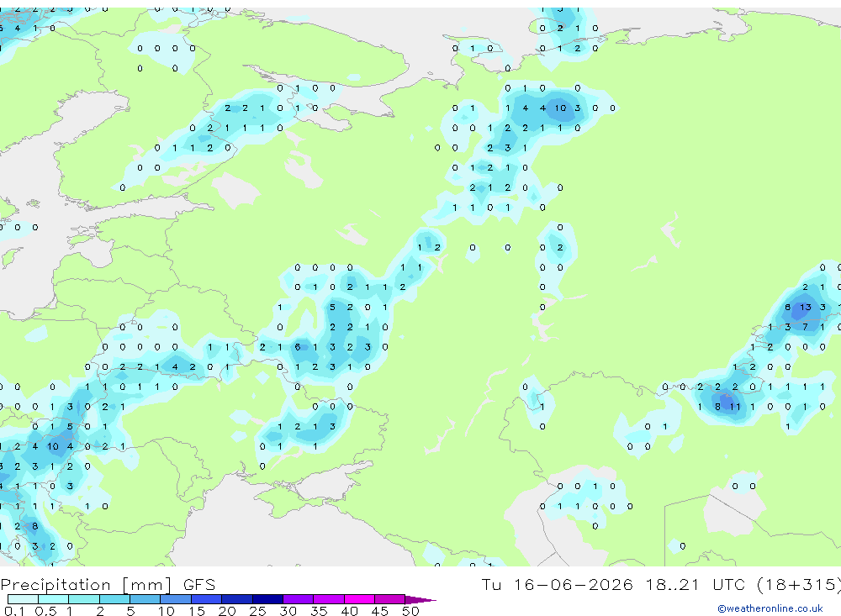
Task: Click the 'Precipitation [mm] GFS' title
Action: click(108, 585)
